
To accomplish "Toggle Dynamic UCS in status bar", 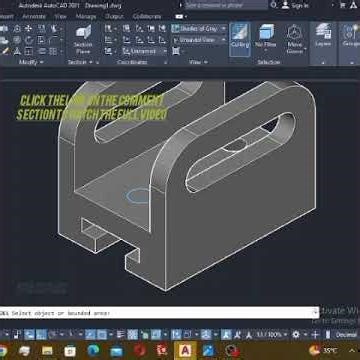I will [176, 334].
